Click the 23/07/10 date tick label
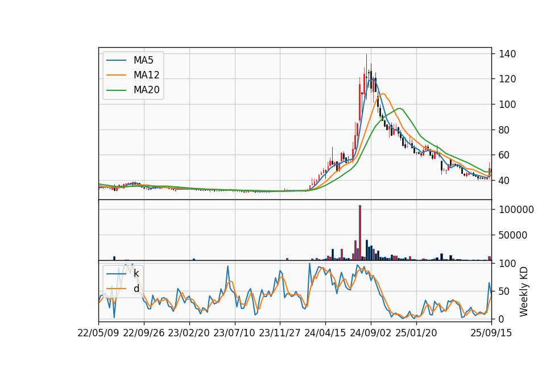This screenshot has height=392, width=546. click(x=234, y=333)
